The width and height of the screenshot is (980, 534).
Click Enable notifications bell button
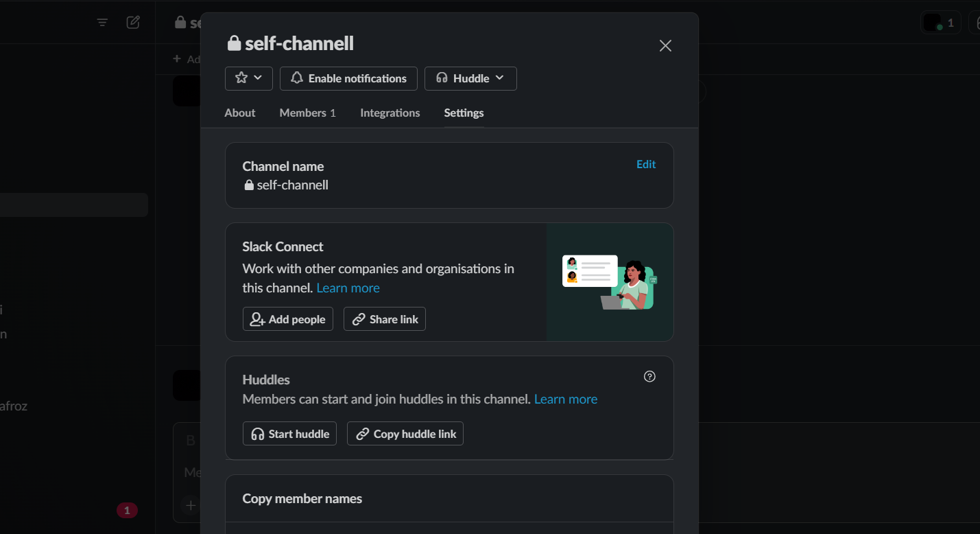348,78
